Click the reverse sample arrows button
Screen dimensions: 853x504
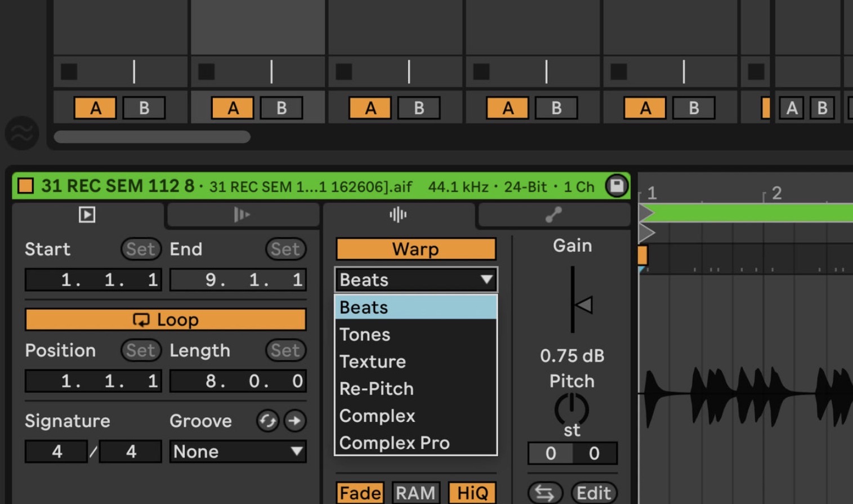(544, 493)
